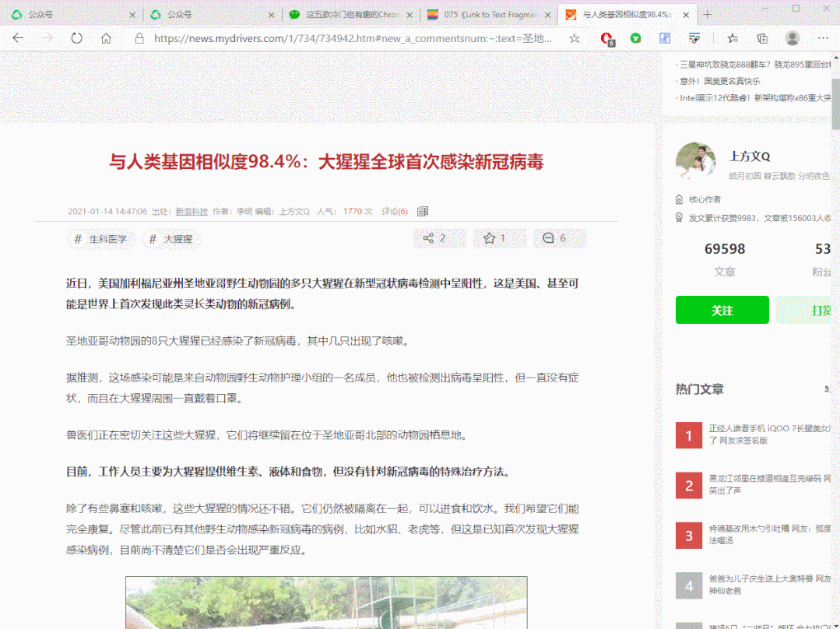The width and height of the screenshot is (840, 629).
Task: Open hot article 1 about iQOO 7
Action: pyautogui.click(x=770, y=434)
